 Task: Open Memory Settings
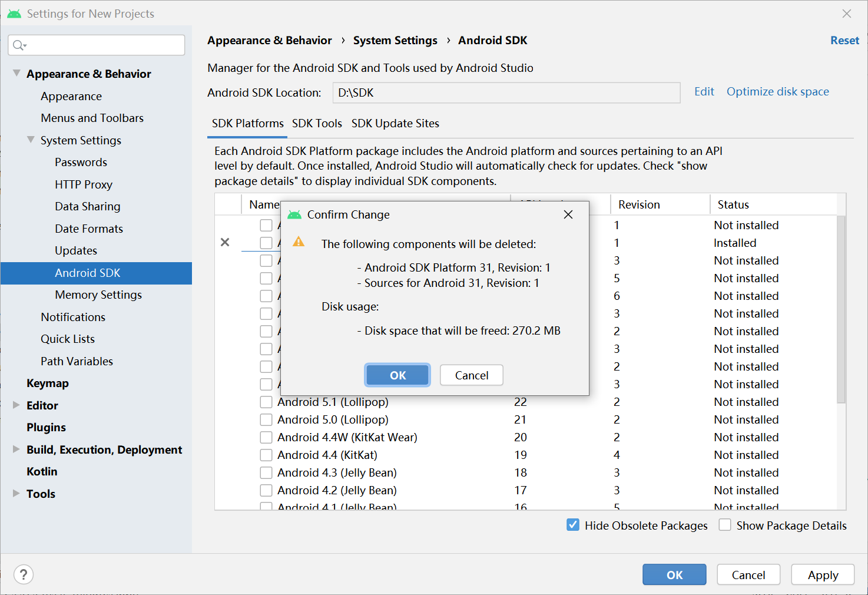tap(98, 295)
